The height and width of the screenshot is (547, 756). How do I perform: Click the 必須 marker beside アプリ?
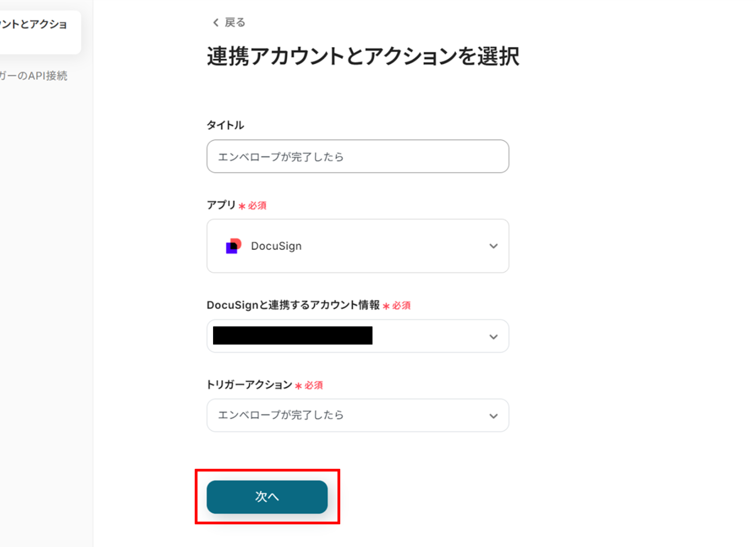pos(257,206)
